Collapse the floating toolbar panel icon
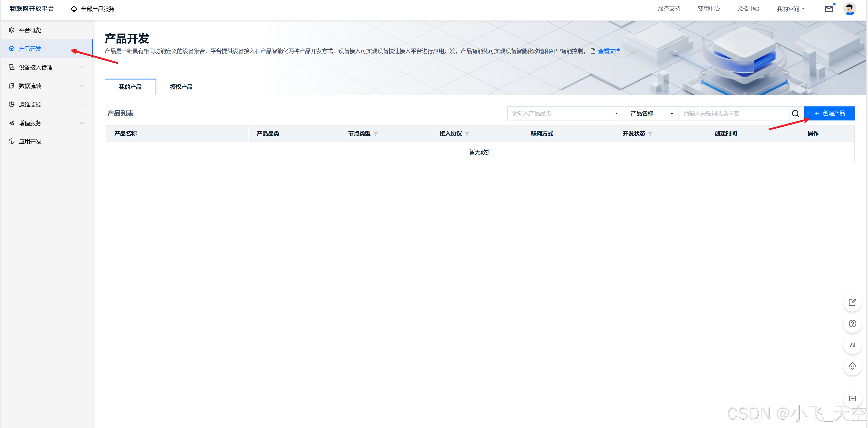This screenshot has width=868, height=428. (x=852, y=398)
